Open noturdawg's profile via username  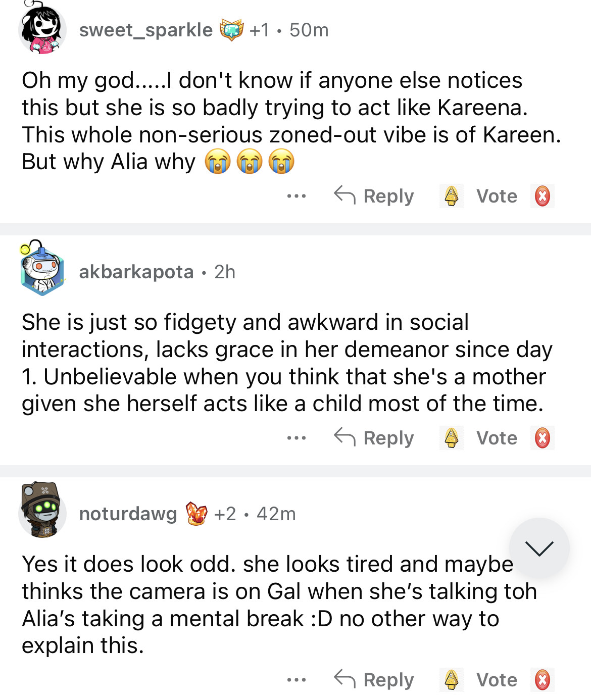[128, 514]
